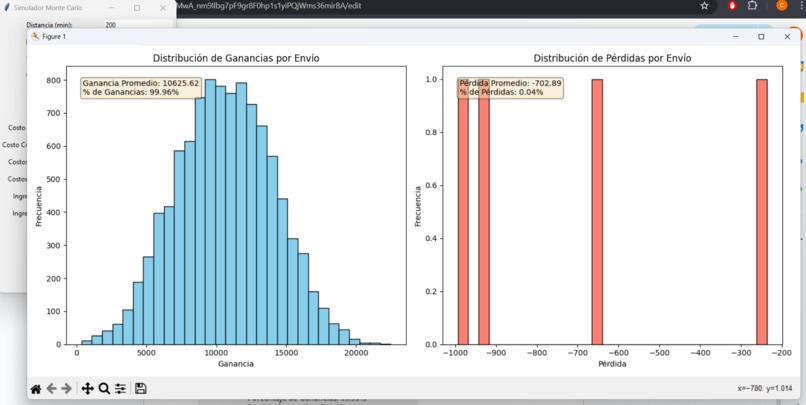This screenshot has width=806, height=405.
Task: Click the 'Pérdida' x-axis label
Action: click(x=612, y=364)
